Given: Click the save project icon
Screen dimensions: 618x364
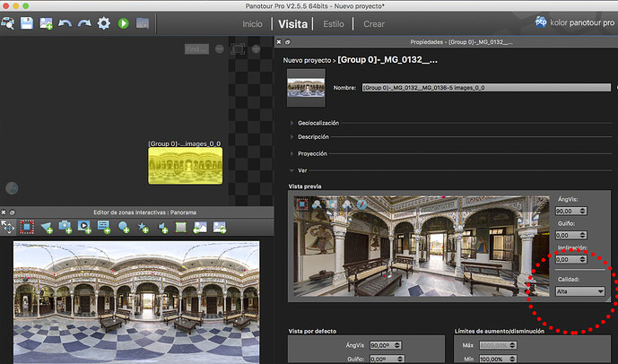Looking at the screenshot, I should click(x=27, y=22).
